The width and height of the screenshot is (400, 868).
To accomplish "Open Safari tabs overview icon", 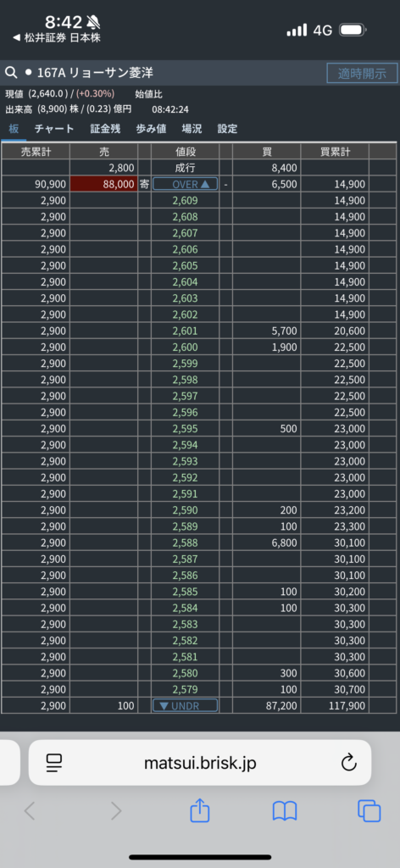I will (369, 811).
